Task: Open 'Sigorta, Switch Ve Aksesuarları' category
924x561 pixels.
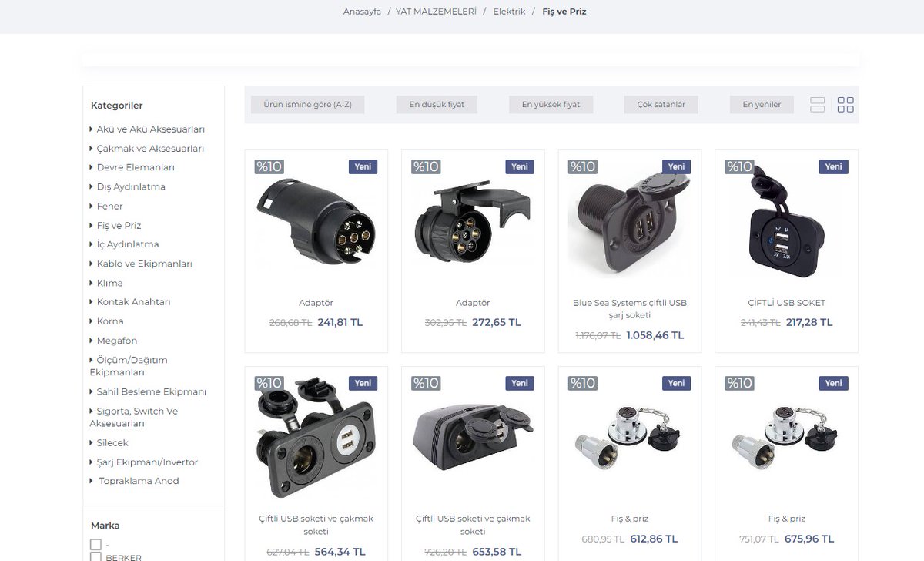Action: pyautogui.click(x=134, y=417)
